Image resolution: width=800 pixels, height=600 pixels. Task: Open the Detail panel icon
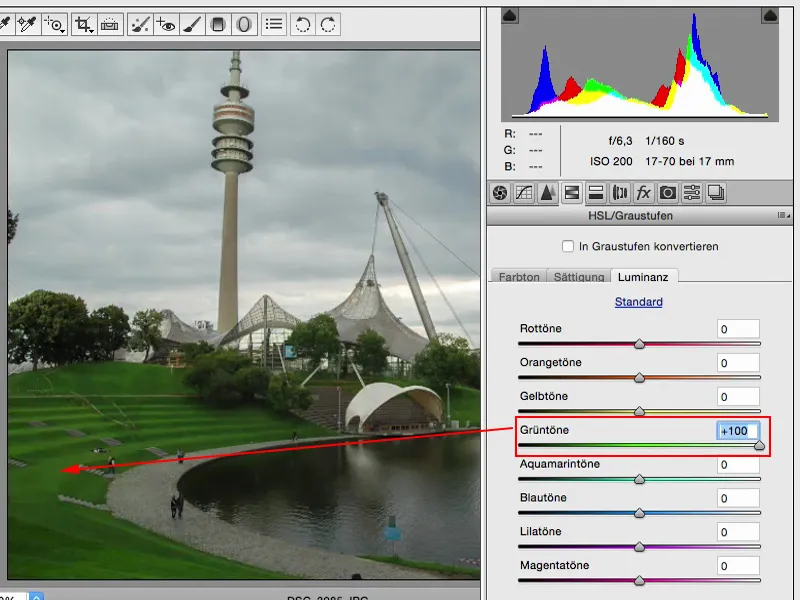click(x=547, y=193)
